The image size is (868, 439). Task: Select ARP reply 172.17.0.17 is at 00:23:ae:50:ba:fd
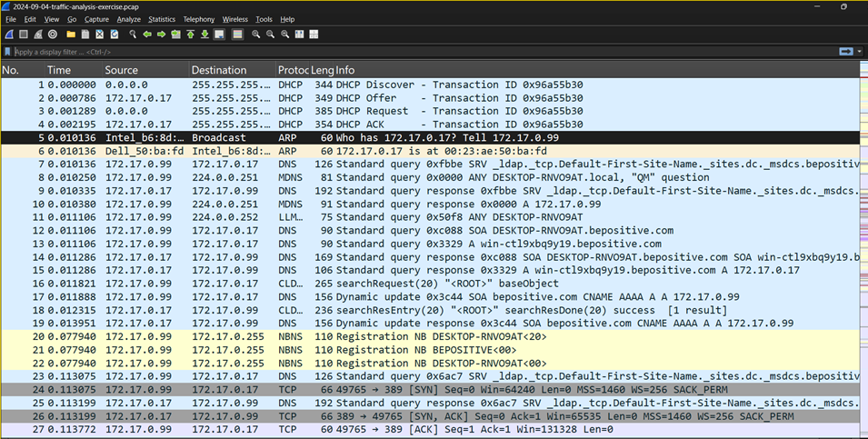click(430, 151)
